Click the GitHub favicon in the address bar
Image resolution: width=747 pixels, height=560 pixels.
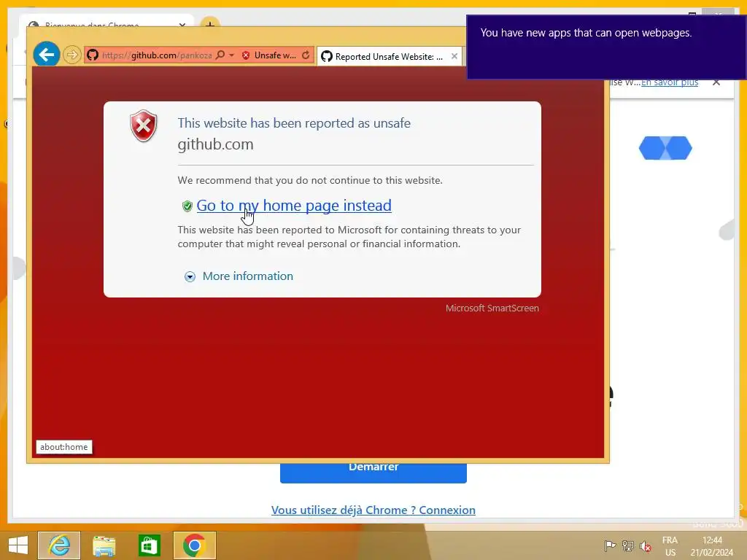(93, 55)
